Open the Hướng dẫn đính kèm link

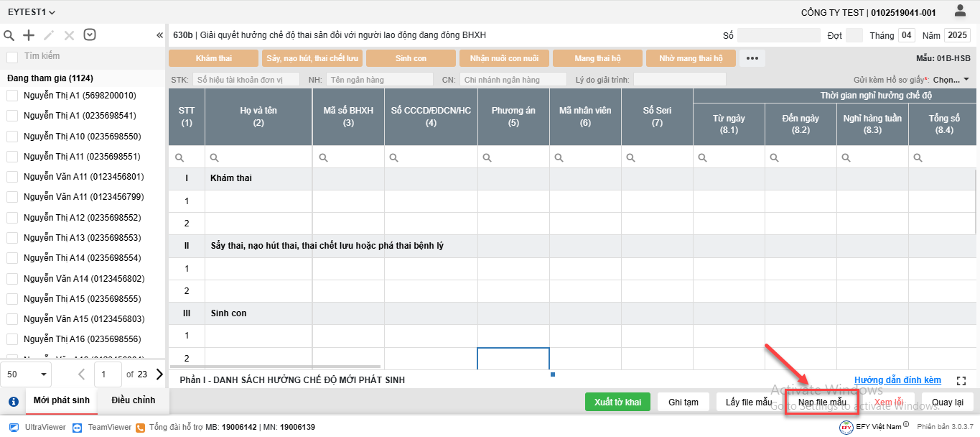tap(897, 380)
